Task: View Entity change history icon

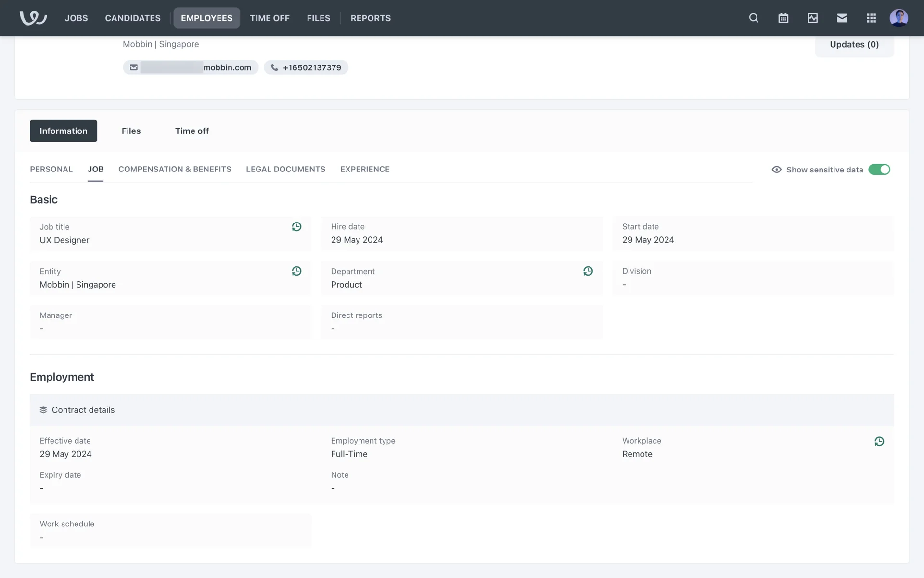Action: coord(296,271)
